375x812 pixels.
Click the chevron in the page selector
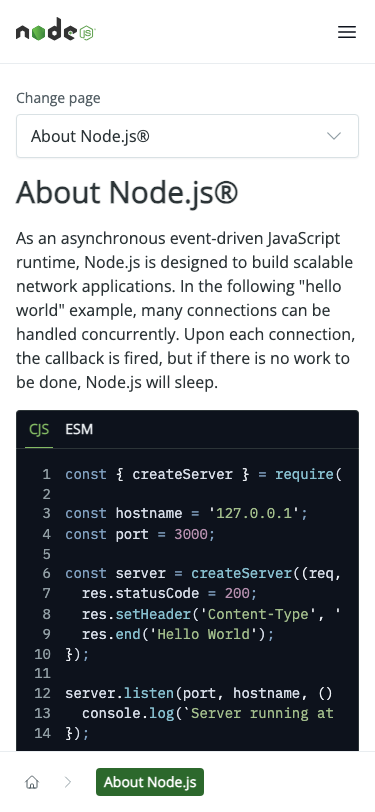click(x=334, y=136)
